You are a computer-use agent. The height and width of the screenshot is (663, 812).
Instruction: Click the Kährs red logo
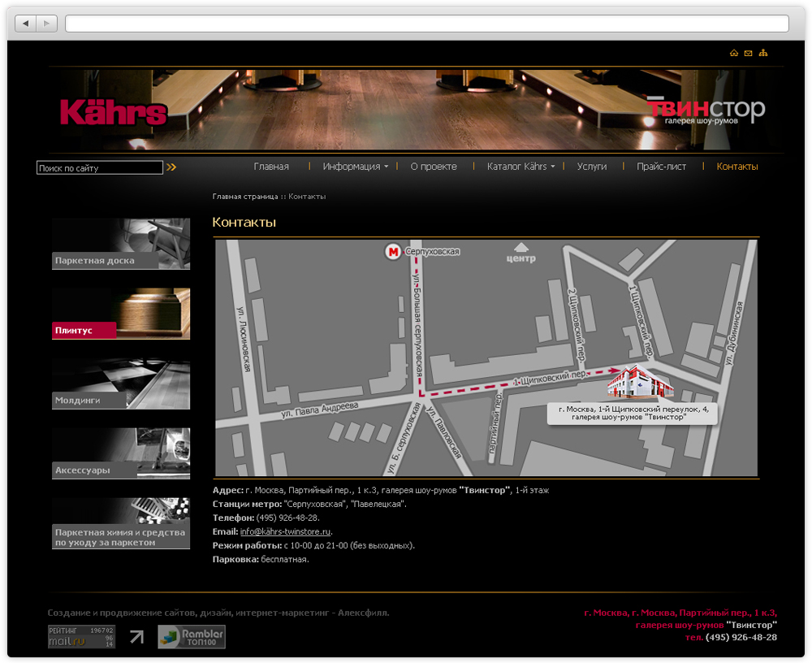tap(114, 112)
